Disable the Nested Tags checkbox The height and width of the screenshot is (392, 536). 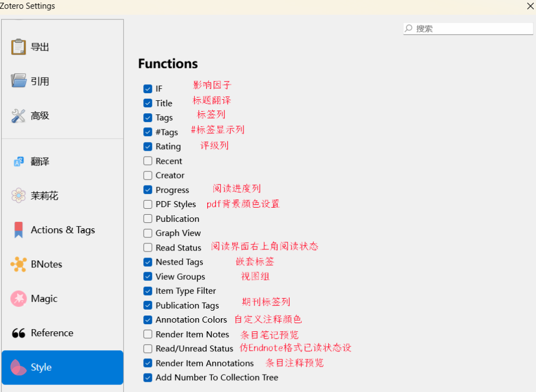click(148, 262)
